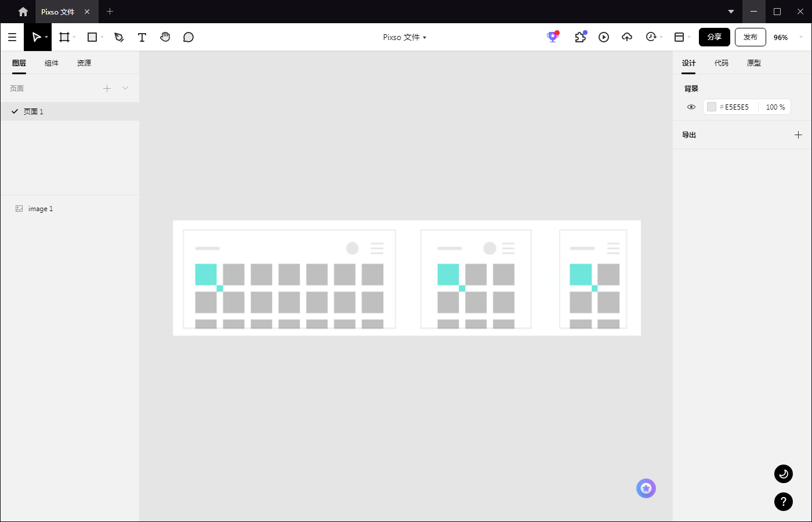Screen dimensions: 812x522
Task: Click the 页面 section header
Action: point(17,88)
